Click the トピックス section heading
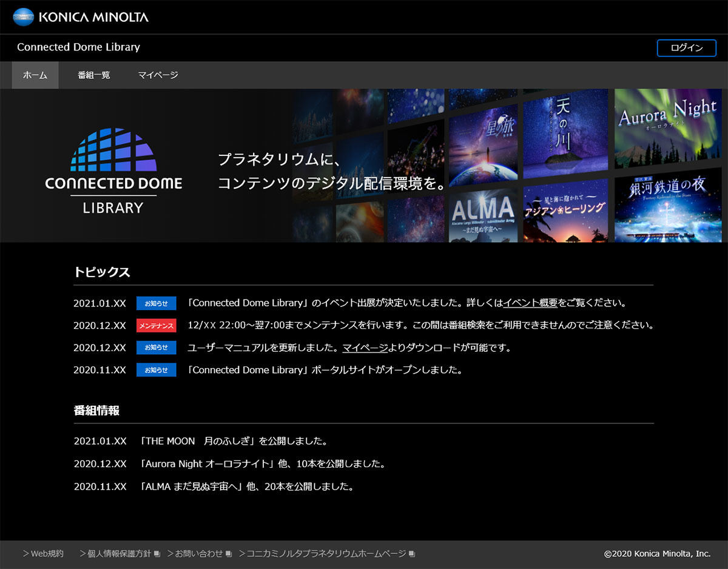 (x=102, y=272)
